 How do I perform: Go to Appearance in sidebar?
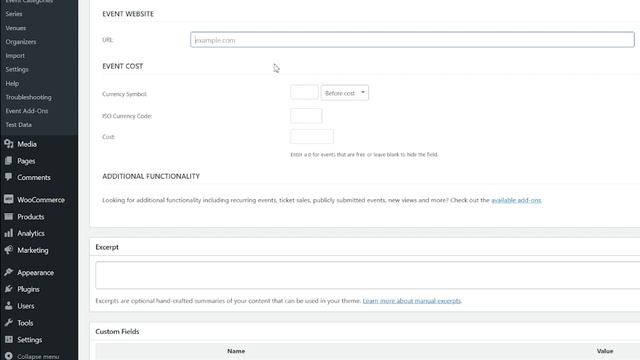click(36, 273)
